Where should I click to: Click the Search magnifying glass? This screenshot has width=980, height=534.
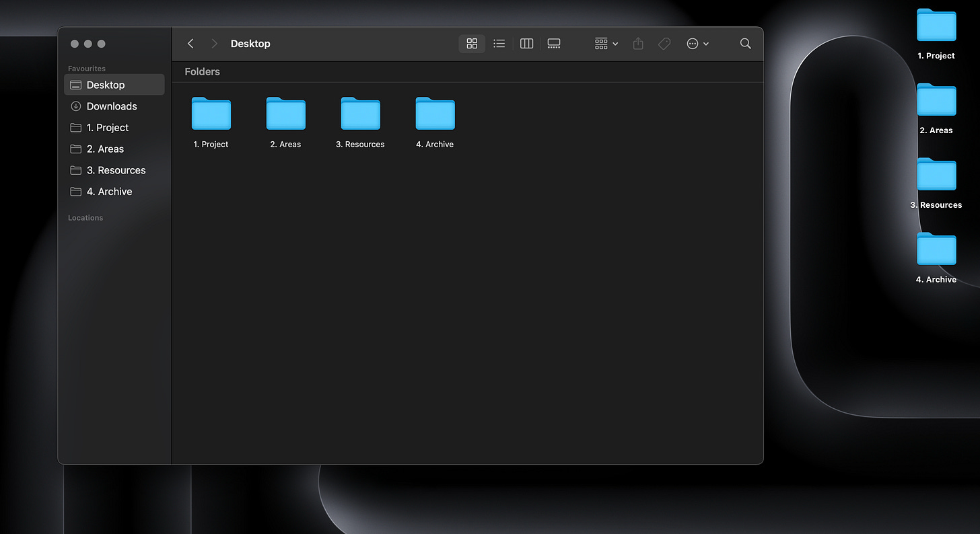[x=745, y=44]
